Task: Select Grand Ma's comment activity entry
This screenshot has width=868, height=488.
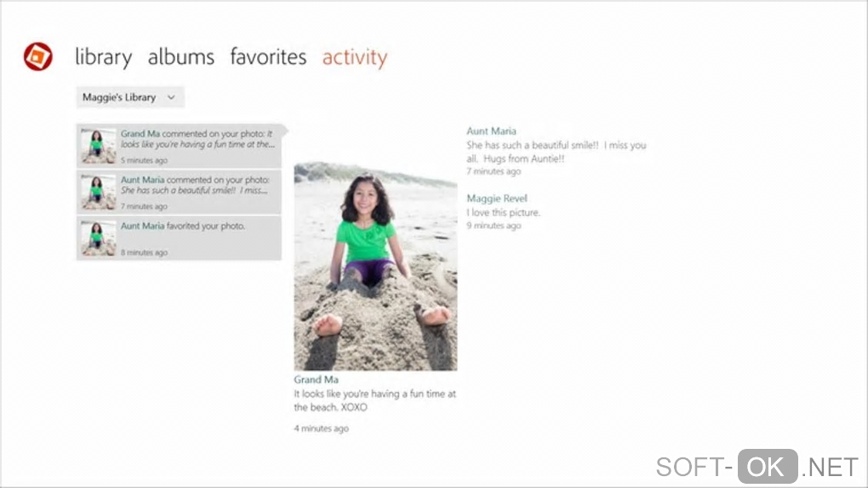Action: click(x=179, y=146)
